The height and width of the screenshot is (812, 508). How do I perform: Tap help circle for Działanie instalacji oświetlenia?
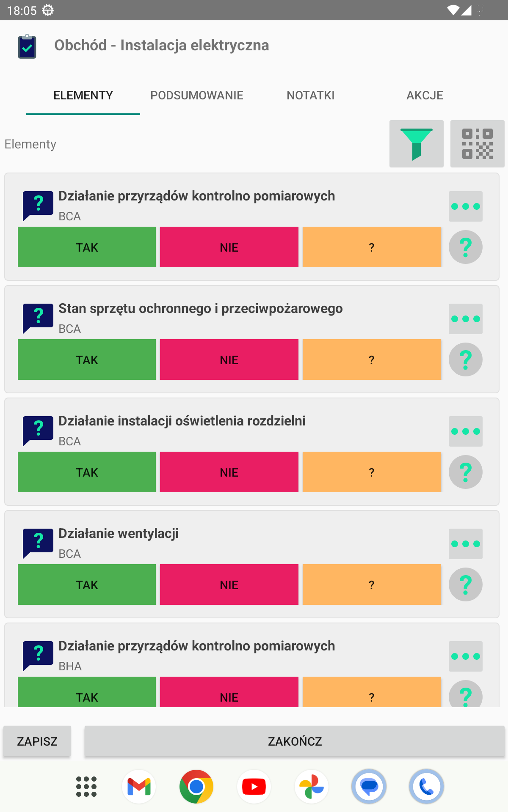coord(465,472)
